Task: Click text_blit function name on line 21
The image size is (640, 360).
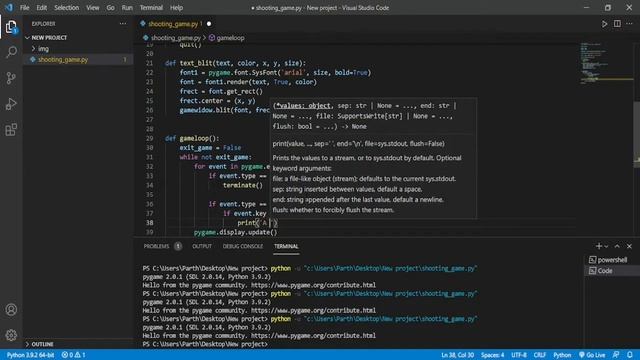Action: [196, 63]
